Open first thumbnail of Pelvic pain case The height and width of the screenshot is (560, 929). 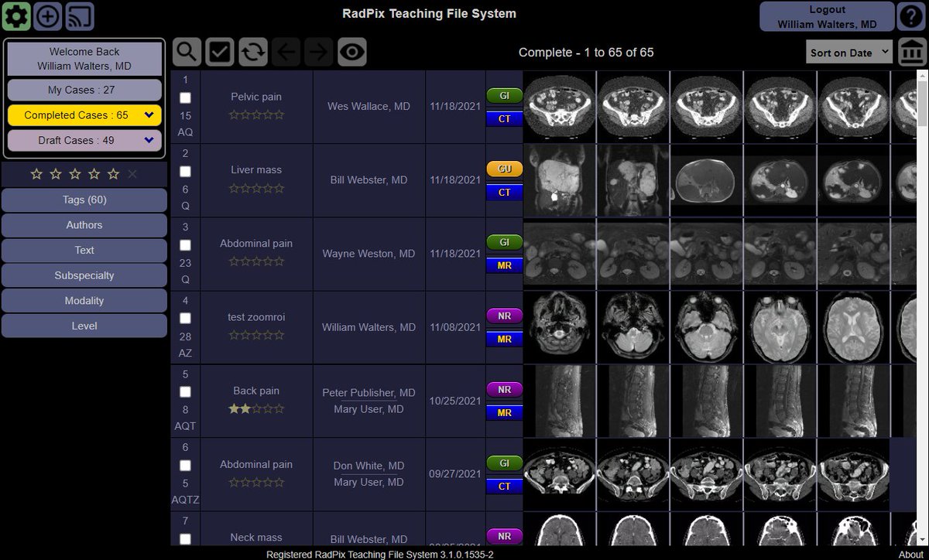(560, 106)
